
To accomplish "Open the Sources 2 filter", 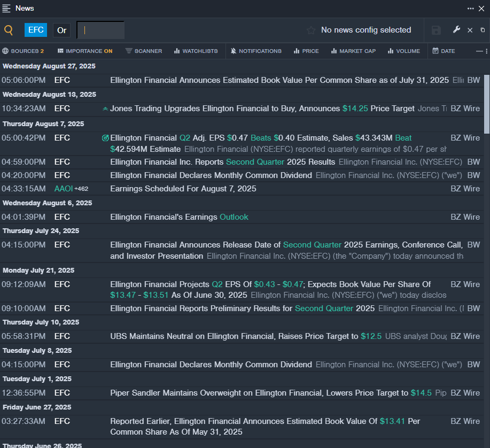I will pyautogui.click(x=23, y=51).
